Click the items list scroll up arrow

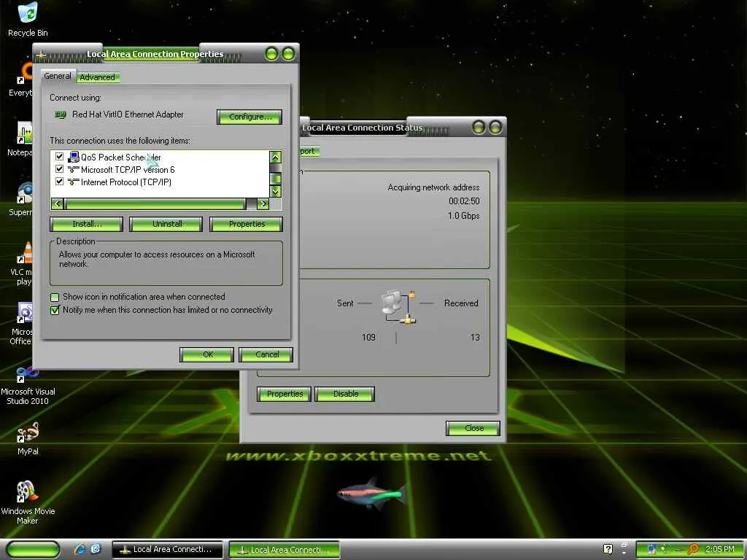[x=275, y=157]
